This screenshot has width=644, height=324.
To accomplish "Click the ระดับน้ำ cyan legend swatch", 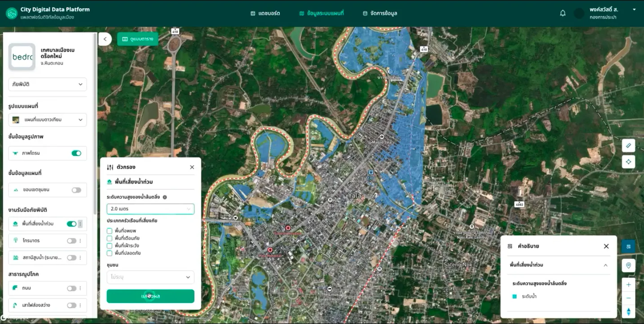I will (514, 297).
